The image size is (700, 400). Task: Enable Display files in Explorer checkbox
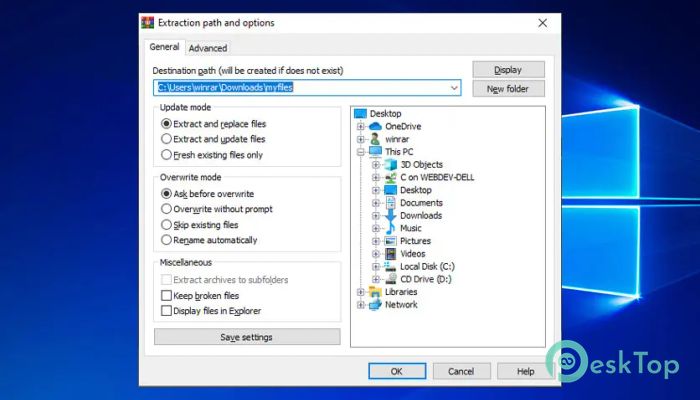166,311
